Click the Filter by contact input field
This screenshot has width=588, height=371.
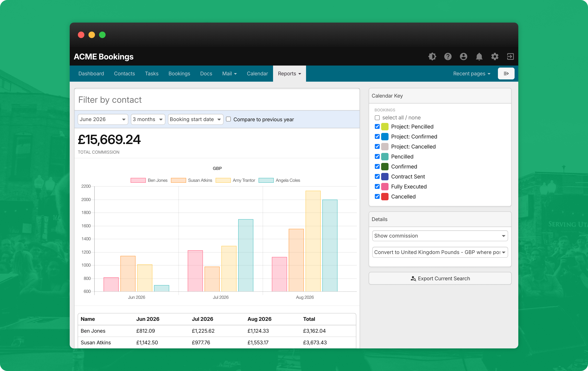point(217,100)
